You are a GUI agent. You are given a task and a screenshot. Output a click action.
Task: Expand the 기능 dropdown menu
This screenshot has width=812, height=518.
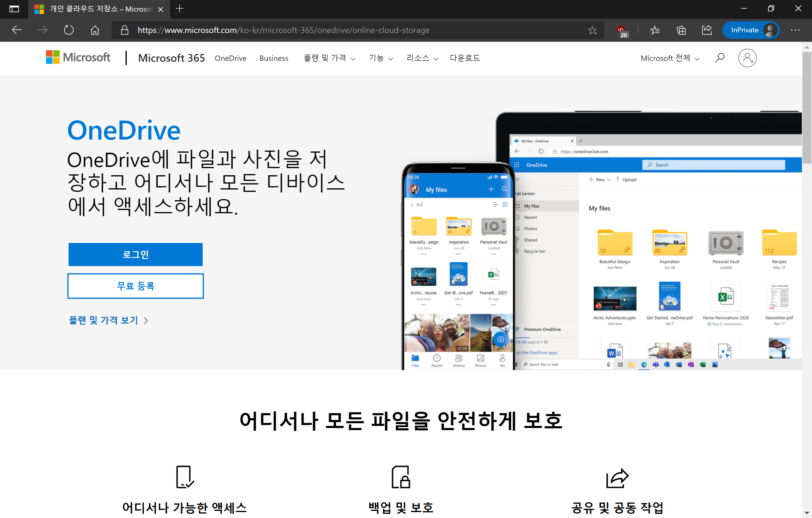click(x=381, y=58)
